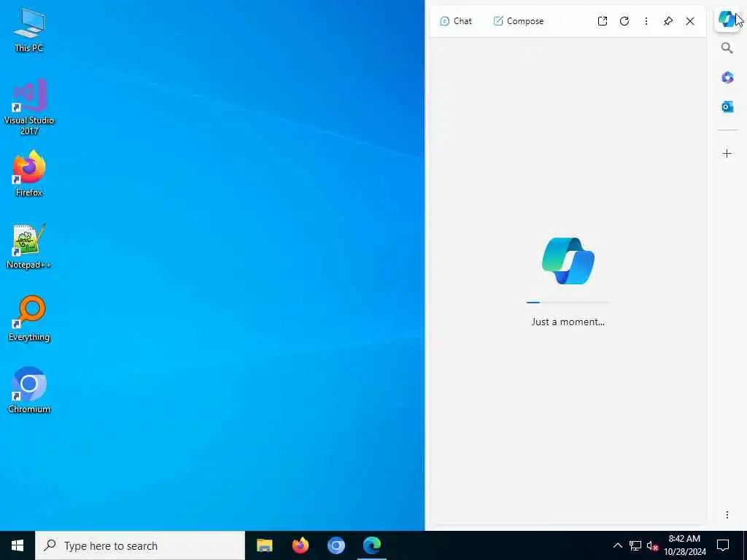
Task: Open the Microsoft 365 sidebar icon
Action: pyautogui.click(x=727, y=77)
